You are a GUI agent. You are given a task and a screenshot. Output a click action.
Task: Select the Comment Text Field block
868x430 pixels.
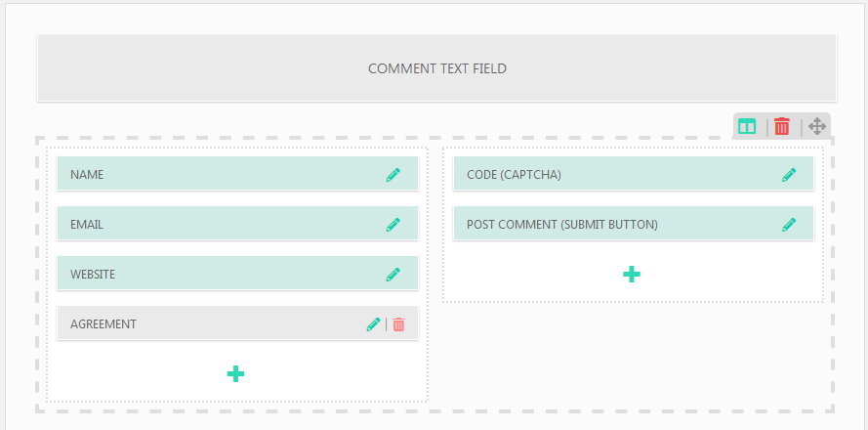(x=436, y=68)
